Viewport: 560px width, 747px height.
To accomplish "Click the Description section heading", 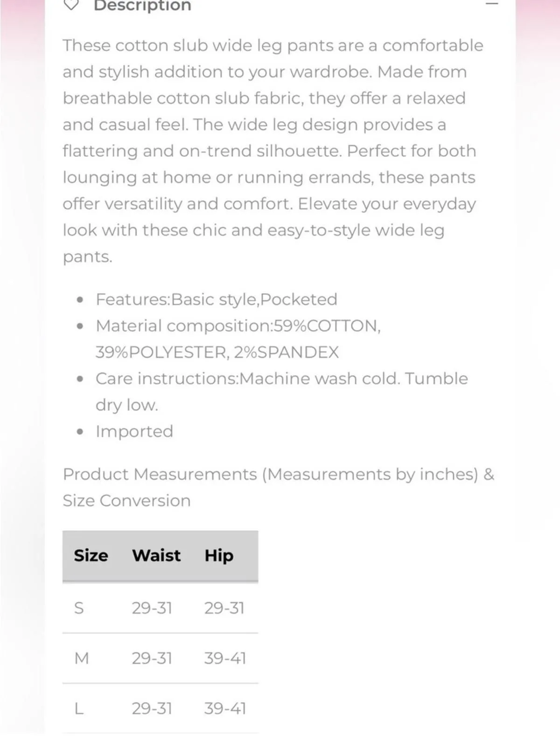I will click(142, 5).
